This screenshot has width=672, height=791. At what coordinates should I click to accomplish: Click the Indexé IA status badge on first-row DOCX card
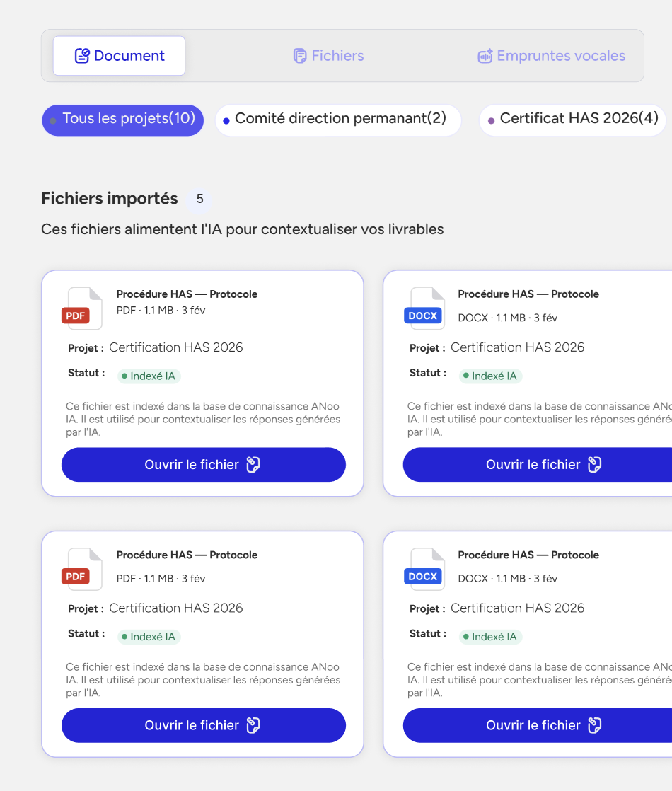pos(490,376)
